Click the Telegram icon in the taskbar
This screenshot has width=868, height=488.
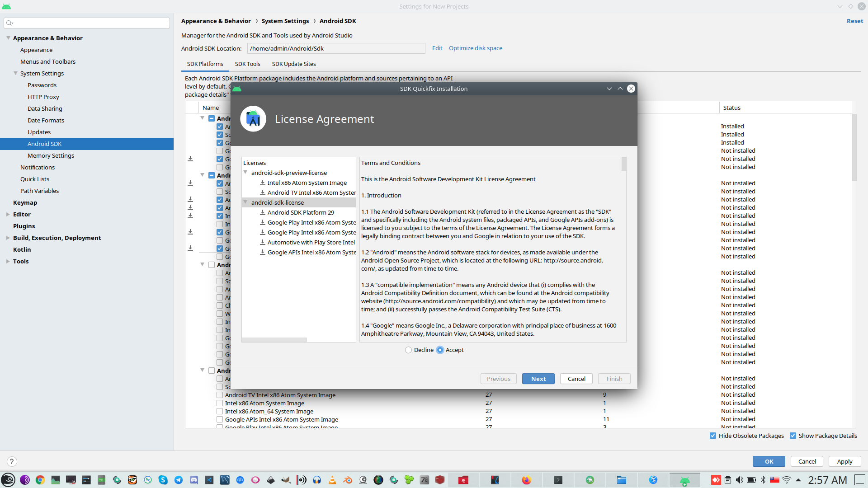tap(179, 480)
